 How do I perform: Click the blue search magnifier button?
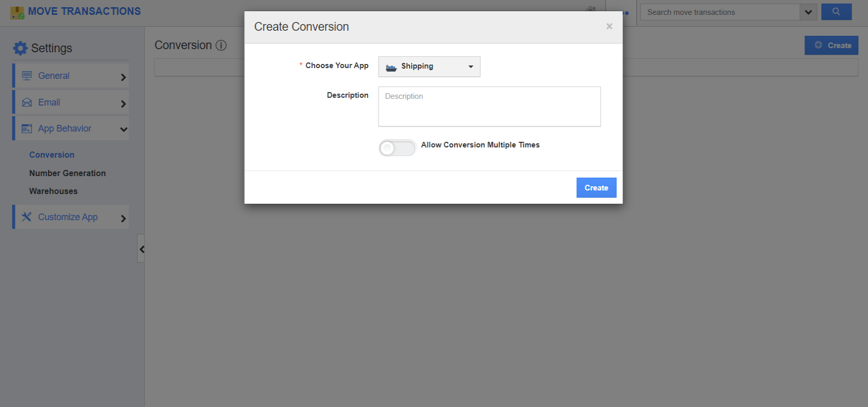836,11
